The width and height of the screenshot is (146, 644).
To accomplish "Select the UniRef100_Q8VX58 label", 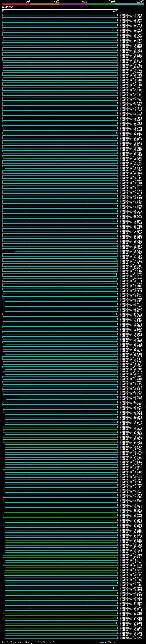I will (x=131, y=37).
